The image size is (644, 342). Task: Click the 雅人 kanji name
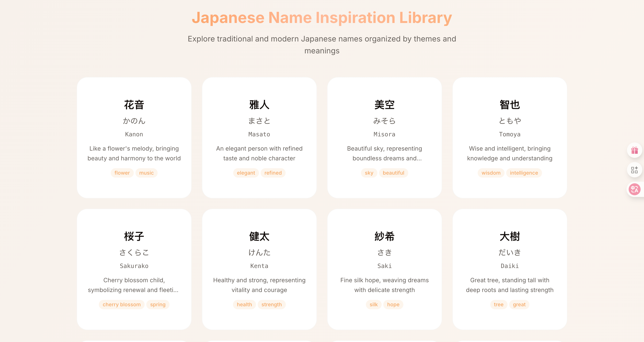(x=259, y=105)
